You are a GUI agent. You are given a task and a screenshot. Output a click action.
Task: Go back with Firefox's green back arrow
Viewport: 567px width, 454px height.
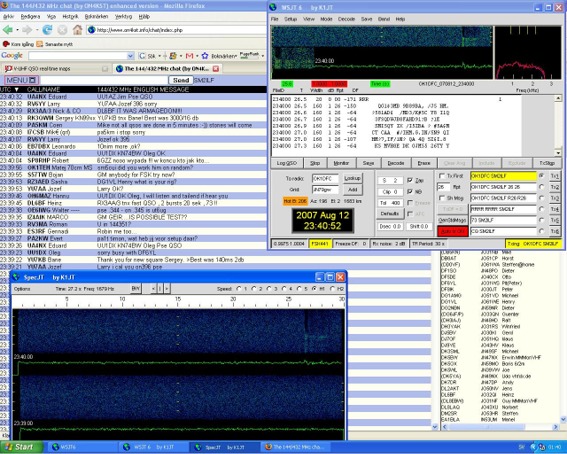coord(8,30)
